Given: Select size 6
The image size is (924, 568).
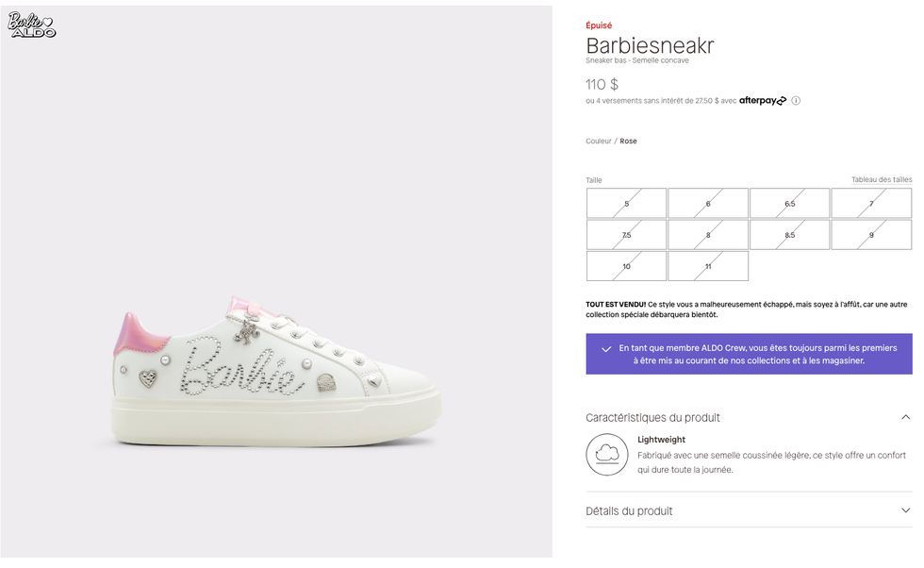Looking at the screenshot, I should click(x=708, y=202).
